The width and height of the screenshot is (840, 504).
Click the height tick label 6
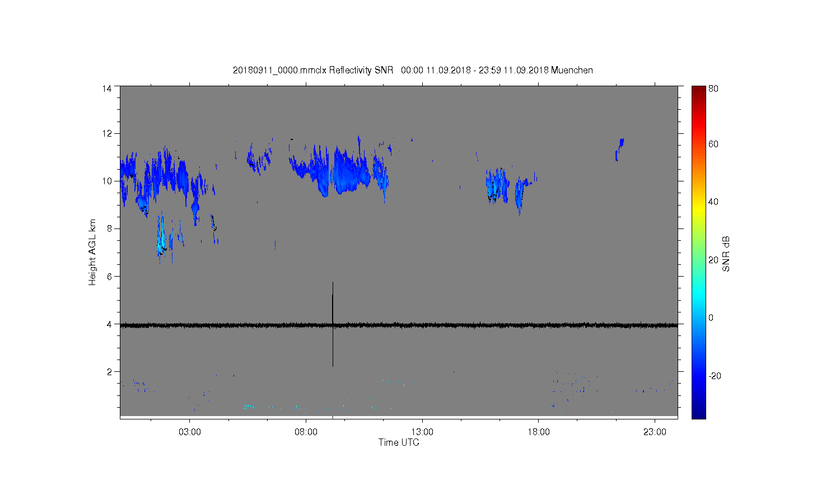[109, 276]
